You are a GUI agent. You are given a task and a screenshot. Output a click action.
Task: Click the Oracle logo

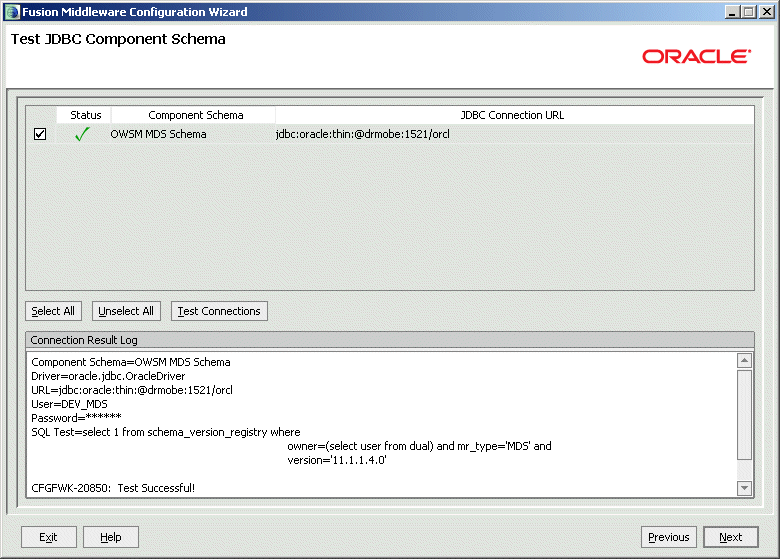coord(696,56)
